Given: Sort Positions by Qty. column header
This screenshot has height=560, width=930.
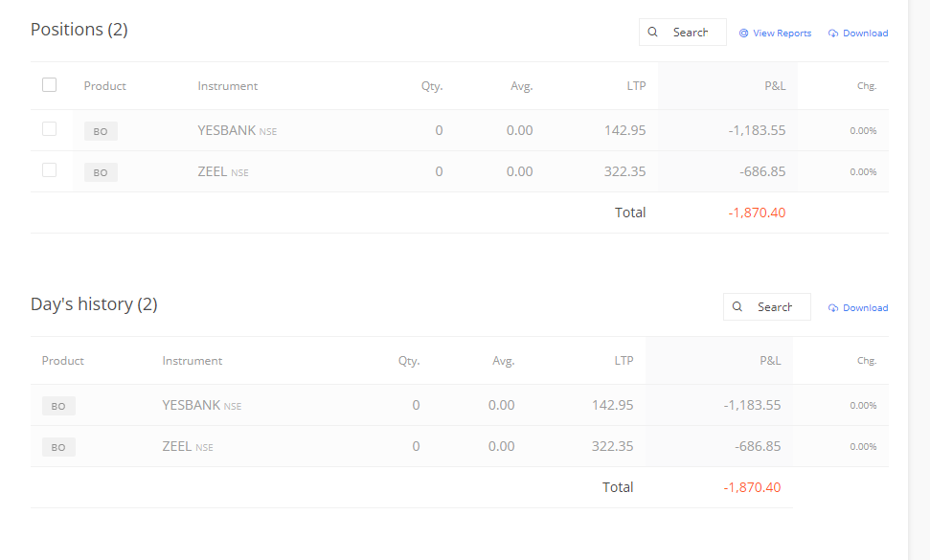Looking at the screenshot, I should pos(432,86).
